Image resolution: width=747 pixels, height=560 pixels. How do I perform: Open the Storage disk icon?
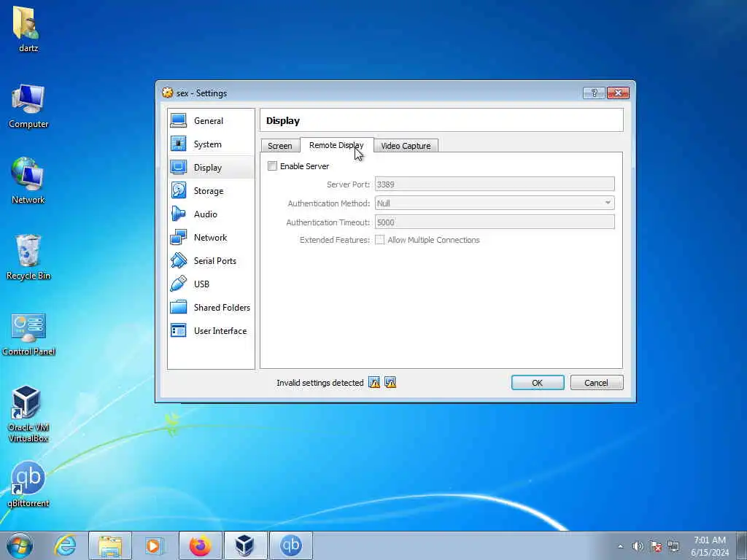coord(179,190)
